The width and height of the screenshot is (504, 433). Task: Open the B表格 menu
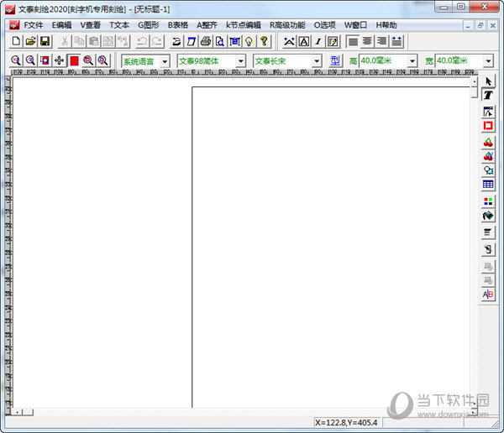pyautogui.click(x=178, y=25)
